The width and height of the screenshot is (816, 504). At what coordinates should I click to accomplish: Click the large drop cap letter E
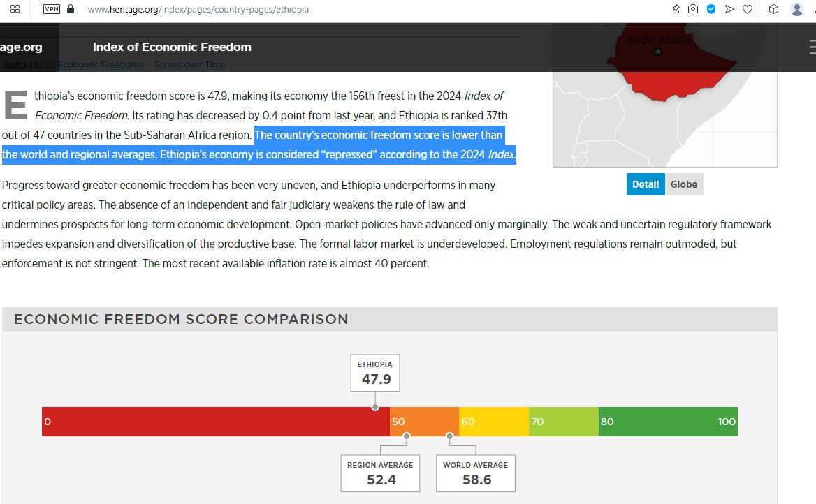pos(15,105)
